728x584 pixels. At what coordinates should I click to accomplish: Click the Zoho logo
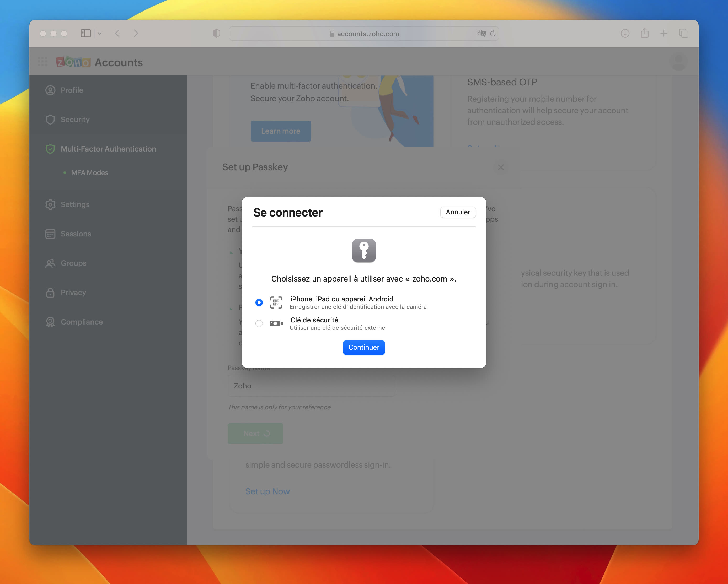(x=73, y=62)
